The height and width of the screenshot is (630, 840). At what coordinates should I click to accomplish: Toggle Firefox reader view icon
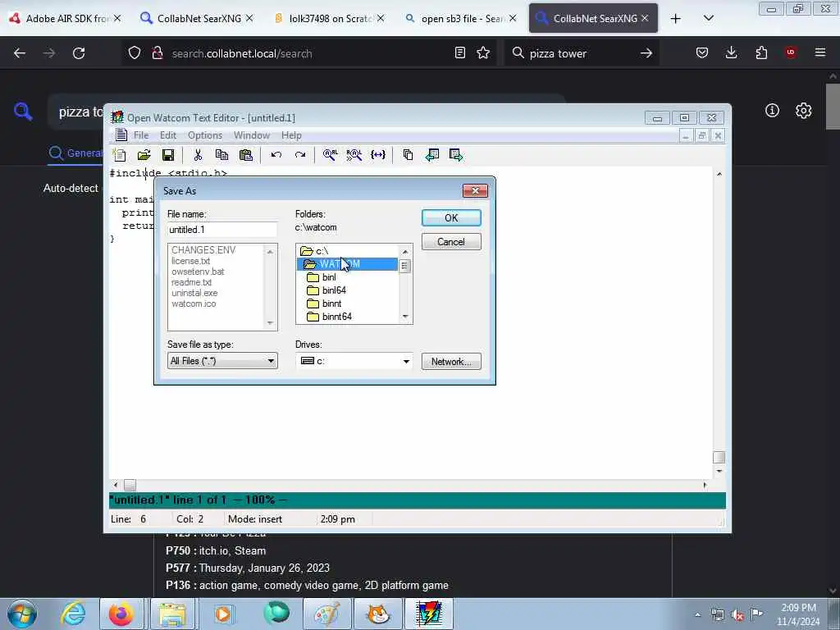click(x=459, y=52)
